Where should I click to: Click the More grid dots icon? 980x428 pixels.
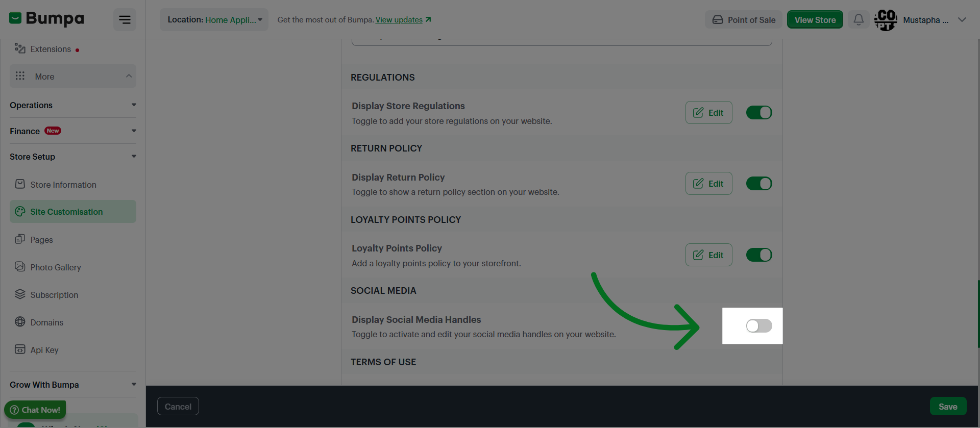coord(20,76)
